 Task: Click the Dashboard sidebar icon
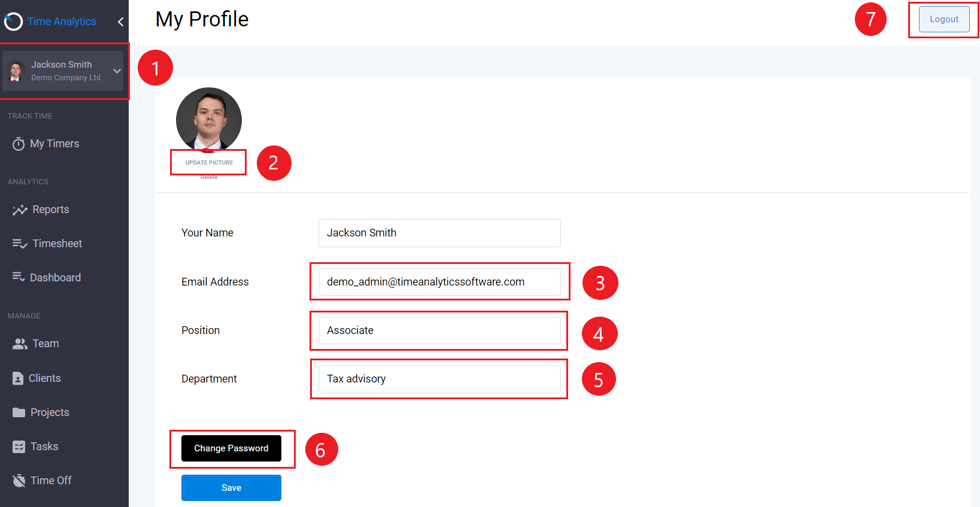[x=19, y=277]
